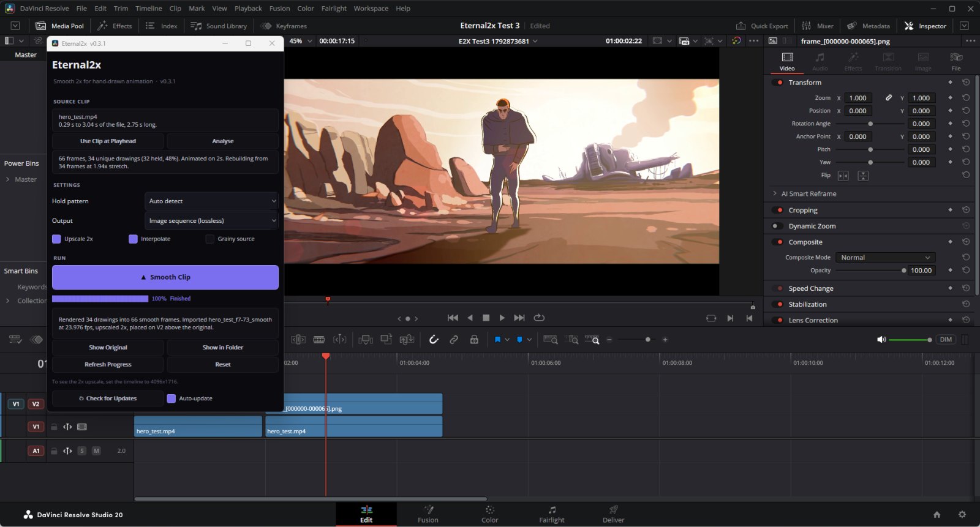Image resolution: width=980 pixels, height=527 pixels.
Task: Flip image horizontally in Inspector
Action: tap(843, 176)
